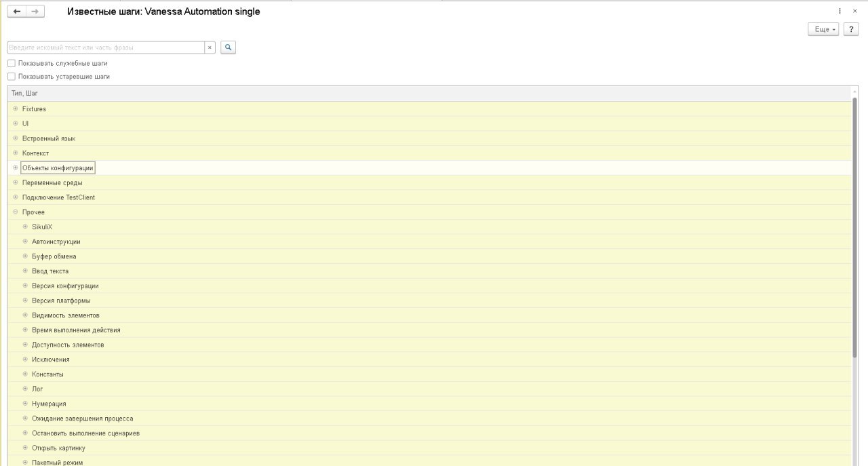The width and height of the screenshot is (868, 466).
Task: Select the Контекст row
Action: click(429, 153)
